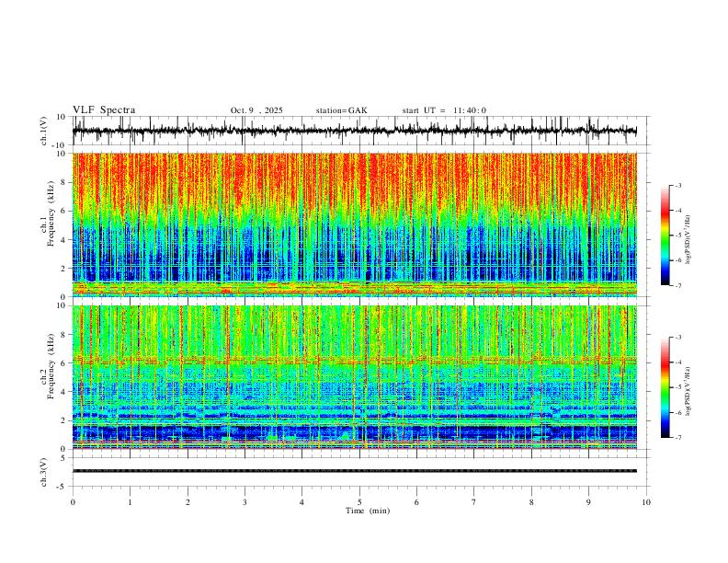
Task: Click the '-7' value on ch.2 colorbar
Action: (x=677, y=438)
